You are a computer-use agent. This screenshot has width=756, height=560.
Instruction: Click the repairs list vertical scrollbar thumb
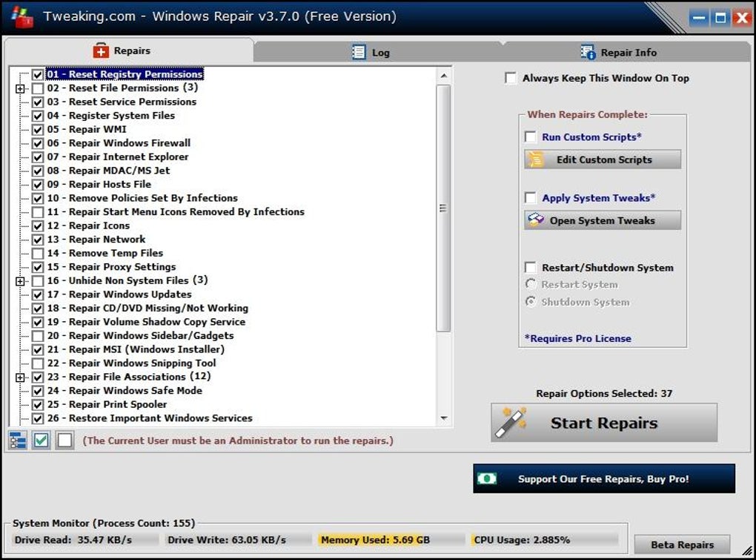tap(443, 208)
